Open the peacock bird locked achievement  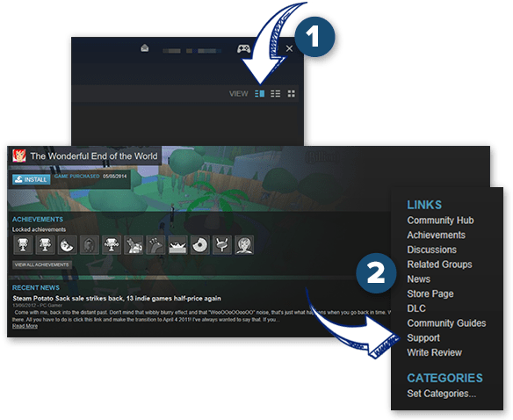pyautogui.click(x=155, y=244)
